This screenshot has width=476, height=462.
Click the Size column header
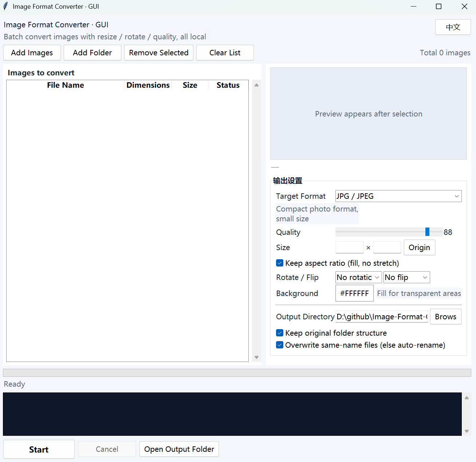pyautogui.click(x=190, y=85)
